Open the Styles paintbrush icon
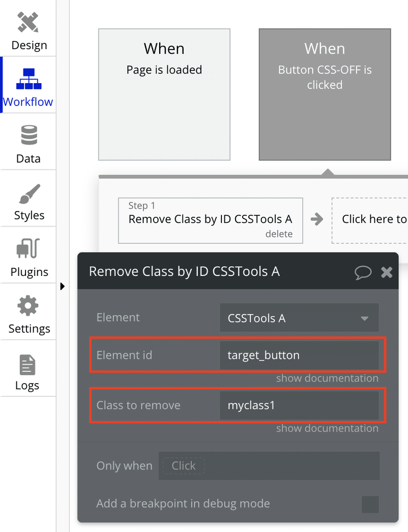 click(30, 194)
